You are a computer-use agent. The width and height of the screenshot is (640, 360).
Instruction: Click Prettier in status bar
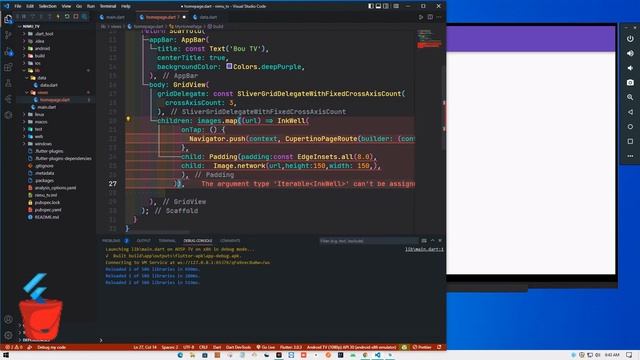click(x=422, y=347)
